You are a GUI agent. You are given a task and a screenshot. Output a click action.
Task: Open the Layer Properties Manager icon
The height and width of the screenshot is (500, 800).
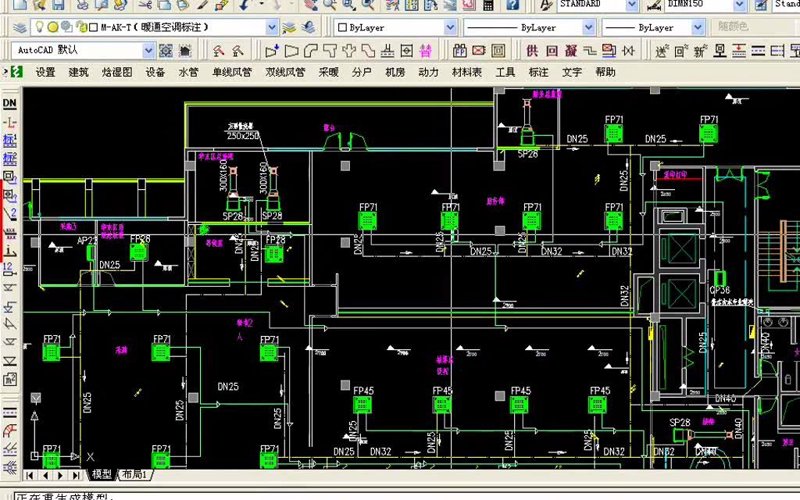point(19,28)
